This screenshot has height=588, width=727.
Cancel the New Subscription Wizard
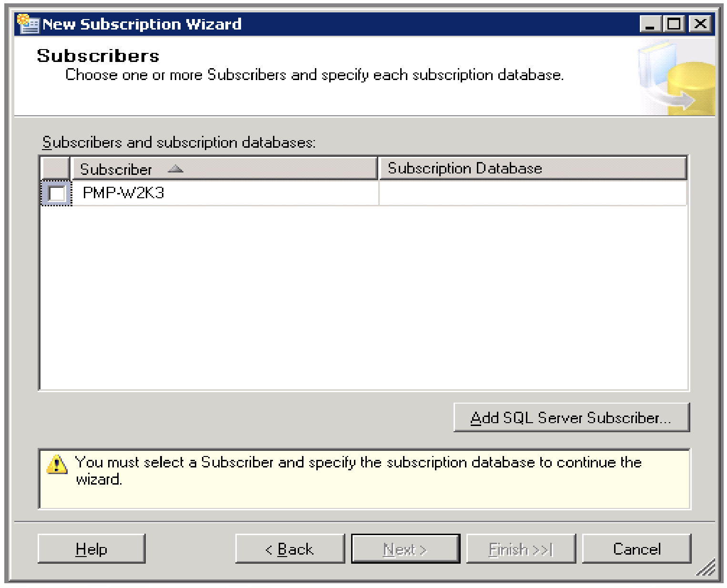tap(636, 549)
